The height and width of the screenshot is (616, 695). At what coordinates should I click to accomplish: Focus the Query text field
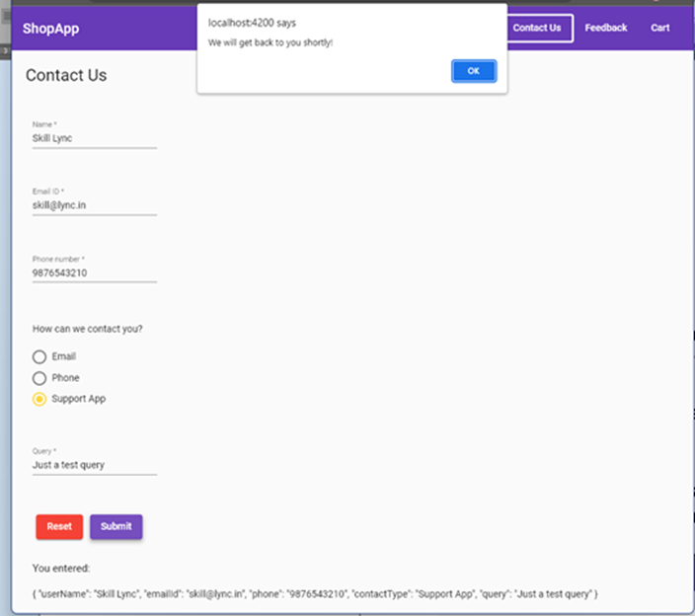click(94, 464)
